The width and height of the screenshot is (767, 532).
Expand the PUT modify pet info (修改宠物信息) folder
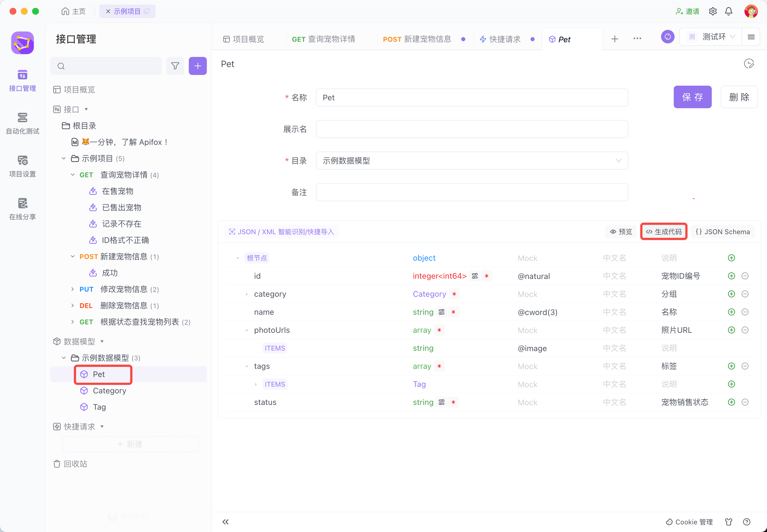coord(73,289)
